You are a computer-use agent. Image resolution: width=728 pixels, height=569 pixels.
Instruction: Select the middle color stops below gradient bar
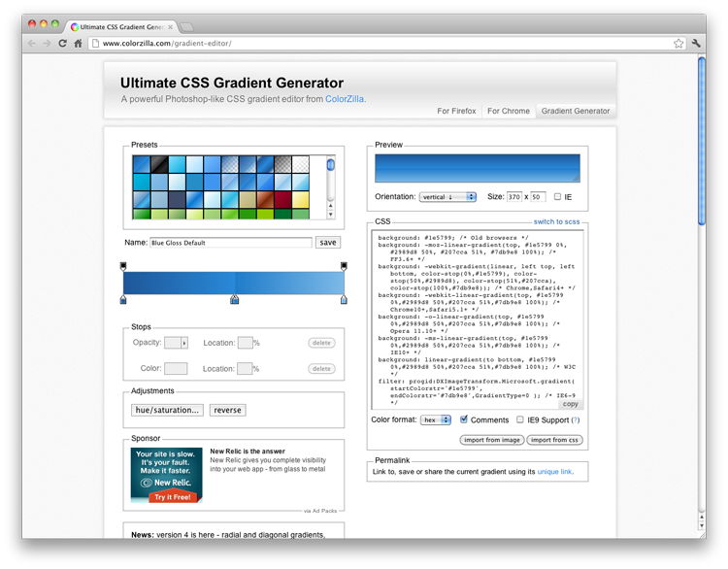(x=235, y=300)
